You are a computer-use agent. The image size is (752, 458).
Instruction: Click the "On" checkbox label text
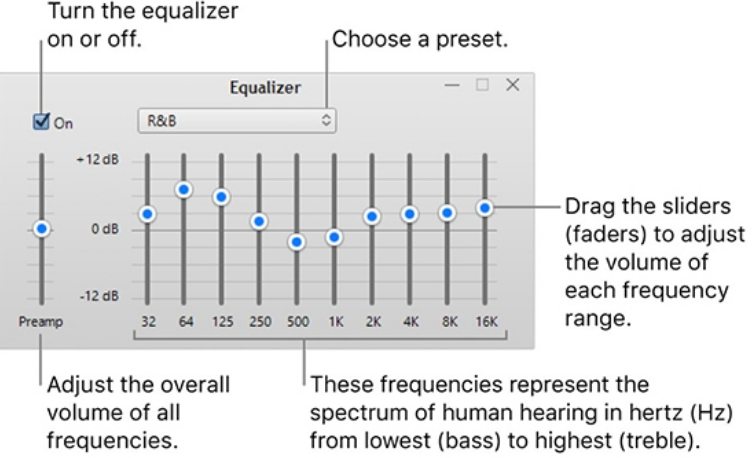[63, 123]
